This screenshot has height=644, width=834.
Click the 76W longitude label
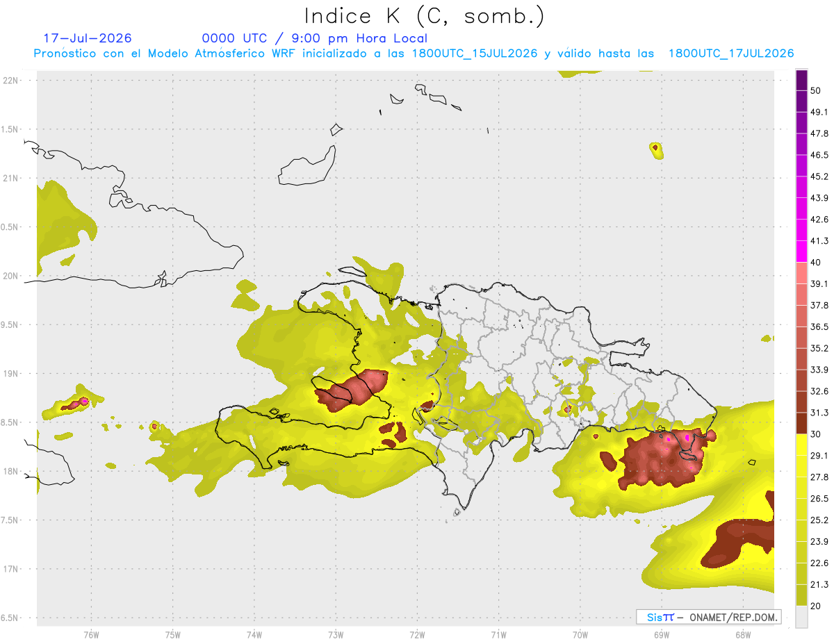pos(91,635)
